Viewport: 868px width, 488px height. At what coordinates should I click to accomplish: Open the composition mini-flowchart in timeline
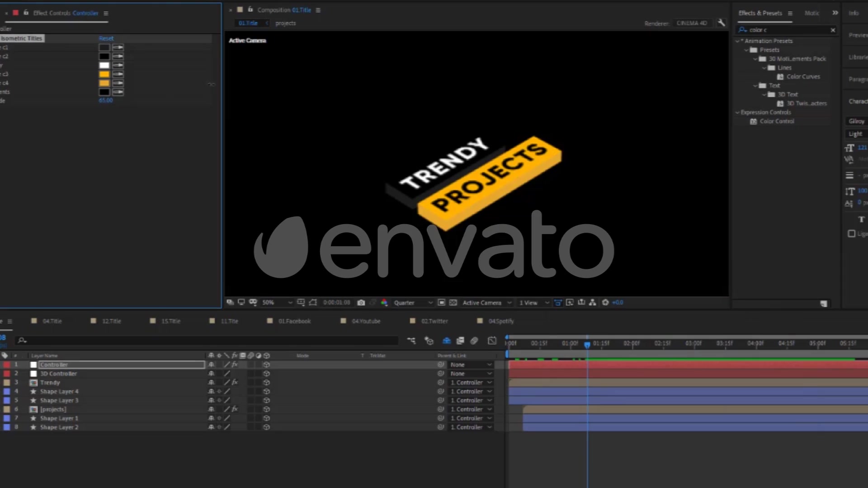tap(411, 341)
